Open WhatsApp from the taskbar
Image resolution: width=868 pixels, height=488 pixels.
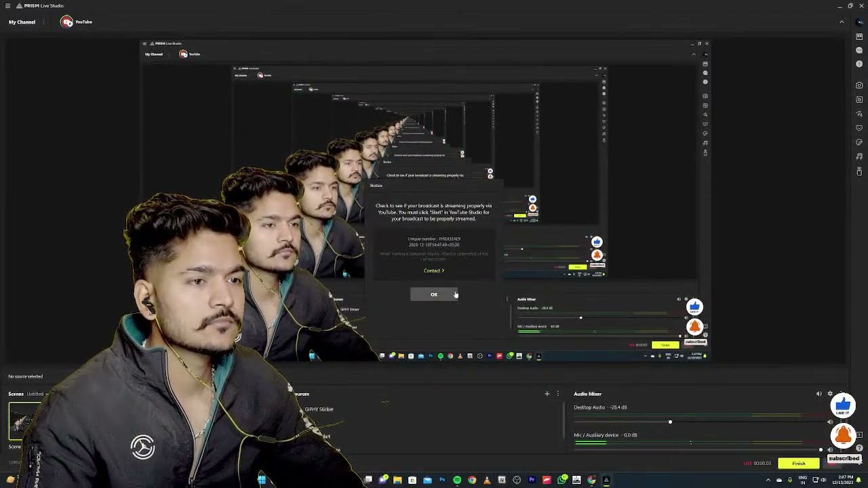[x=562, y=480]
